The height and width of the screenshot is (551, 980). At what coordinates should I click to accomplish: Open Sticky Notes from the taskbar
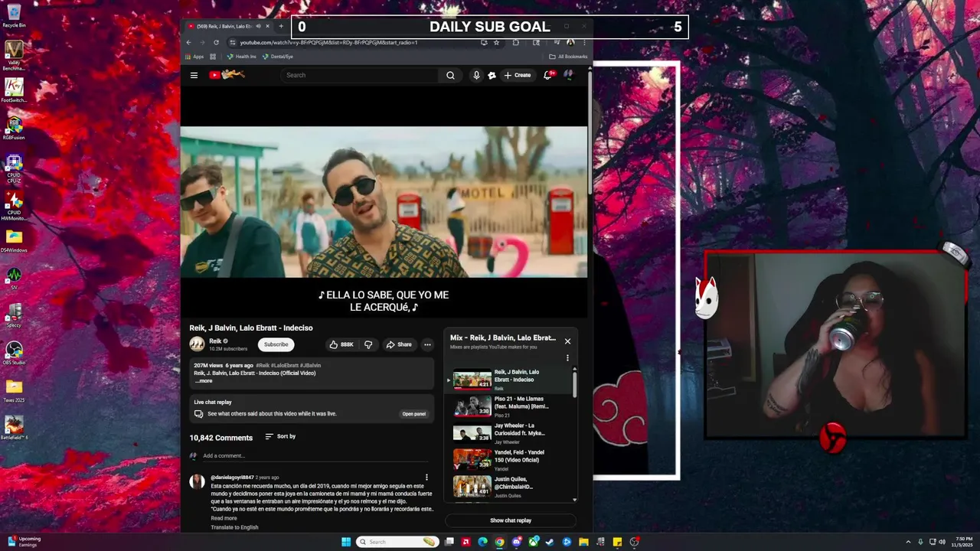617,542
